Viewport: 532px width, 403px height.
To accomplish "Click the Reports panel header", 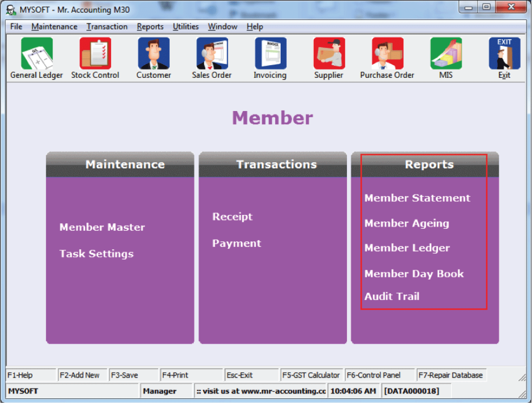I will coord(425,164).
